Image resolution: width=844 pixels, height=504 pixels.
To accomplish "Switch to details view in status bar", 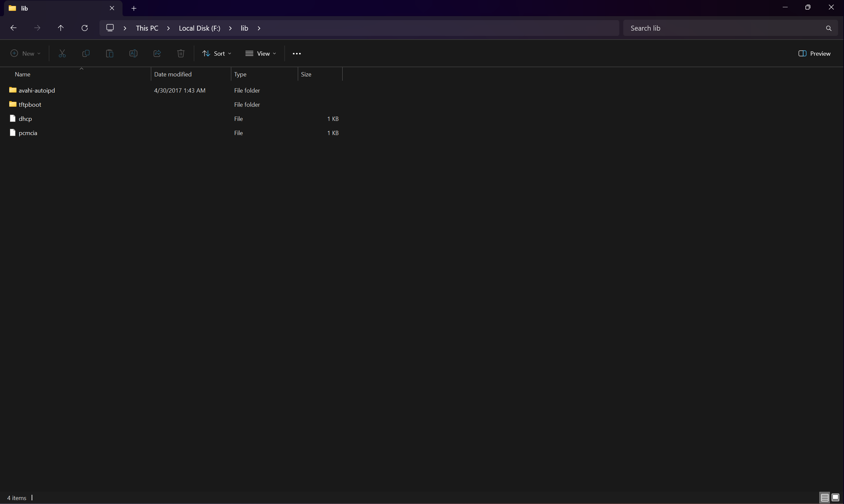I will pos(824,497).
